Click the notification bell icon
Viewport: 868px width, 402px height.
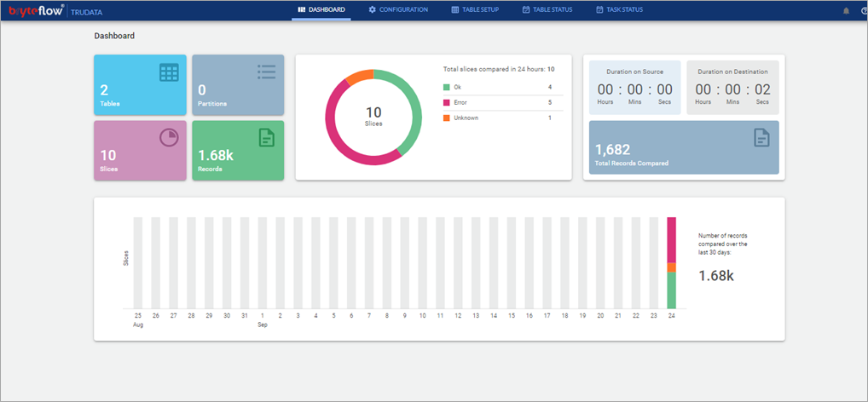[846, 10]
